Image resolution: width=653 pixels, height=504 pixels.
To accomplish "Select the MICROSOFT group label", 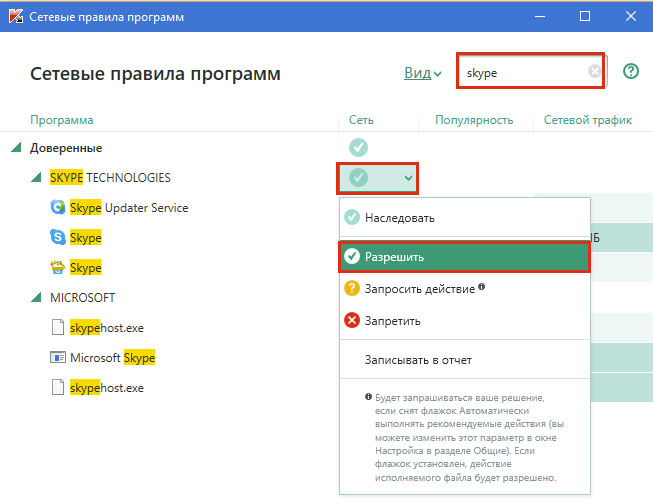I will pyautogui.click(x=82, y=297).
